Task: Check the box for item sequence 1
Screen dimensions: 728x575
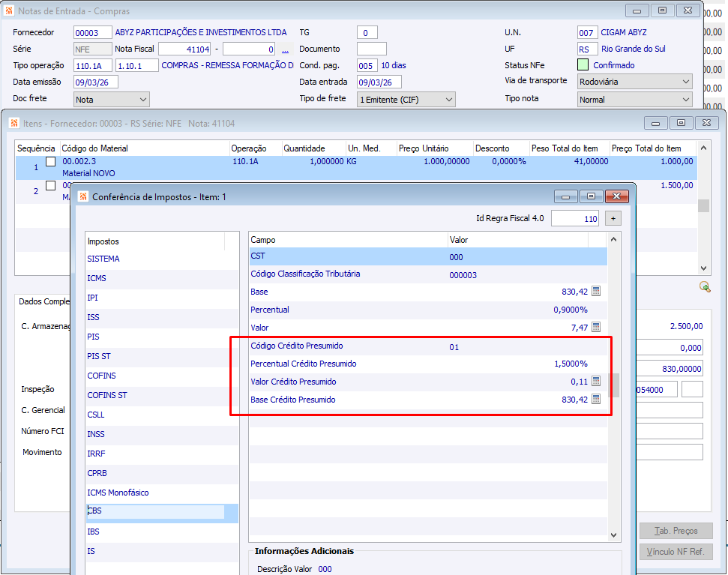Action: click(51, 162)
